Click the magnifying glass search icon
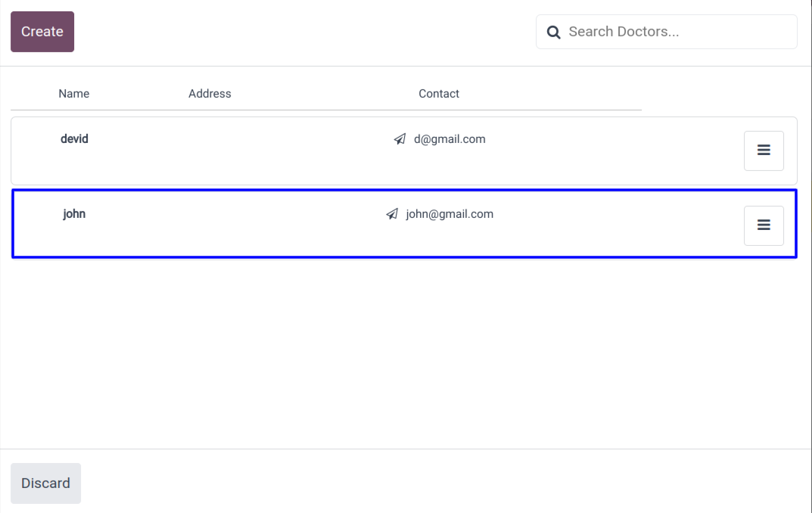This screenshot has width=812, height=513. click(x=553, y=32)
